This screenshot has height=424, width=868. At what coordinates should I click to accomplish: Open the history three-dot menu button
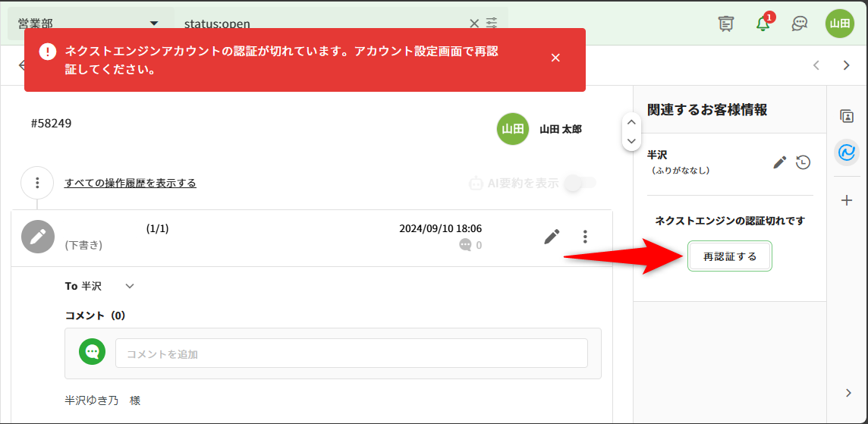click(37, 183)
